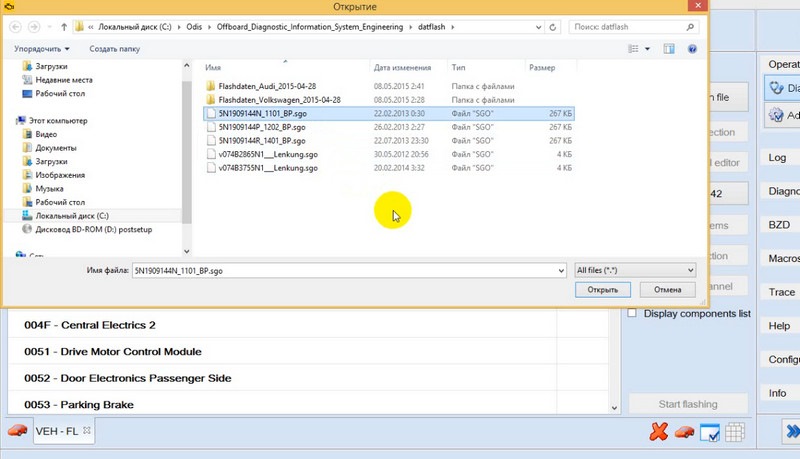This screenshot has width=800, height=459.
Task: Select the Diagnosis stethoscope icon in ODIS sidebar
Action: click(777, 88)
